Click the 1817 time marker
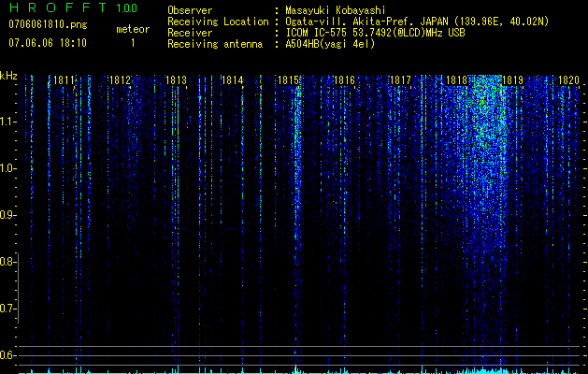 pyautogui.click(x=400, y=79)
